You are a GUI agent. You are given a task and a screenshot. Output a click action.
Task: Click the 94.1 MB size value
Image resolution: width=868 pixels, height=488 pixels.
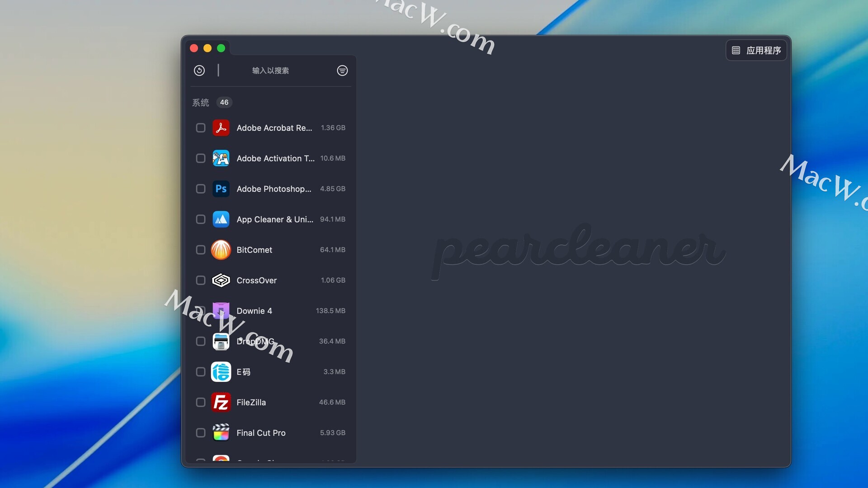(x=333, y=219)
